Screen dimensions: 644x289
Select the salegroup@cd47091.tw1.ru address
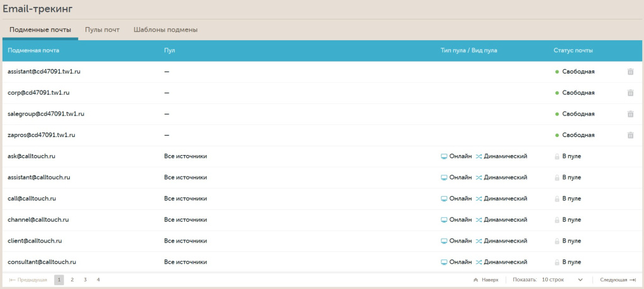pyautogui.click(x=46, y=114)
